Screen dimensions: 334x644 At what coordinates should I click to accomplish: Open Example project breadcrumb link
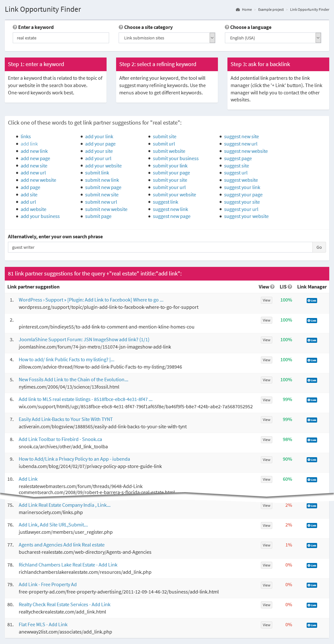[x=271, y=10]
